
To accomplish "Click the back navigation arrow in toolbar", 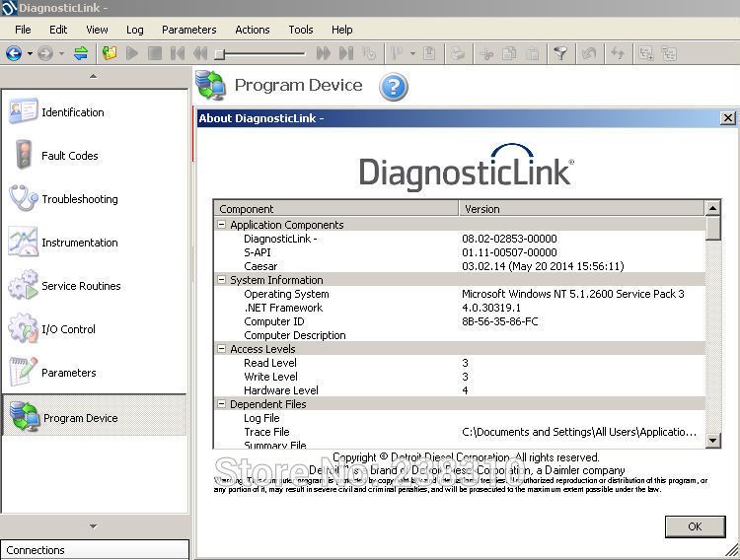I will click(14, 53).
